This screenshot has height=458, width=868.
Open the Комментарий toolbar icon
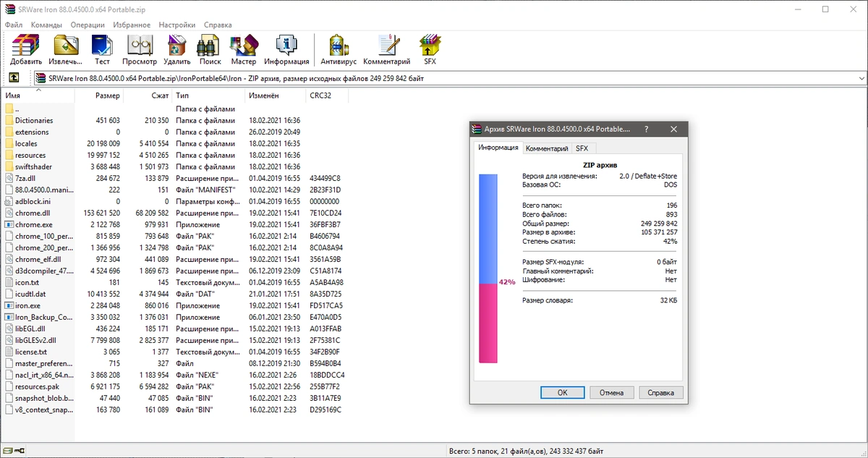(x=387, y=45)
